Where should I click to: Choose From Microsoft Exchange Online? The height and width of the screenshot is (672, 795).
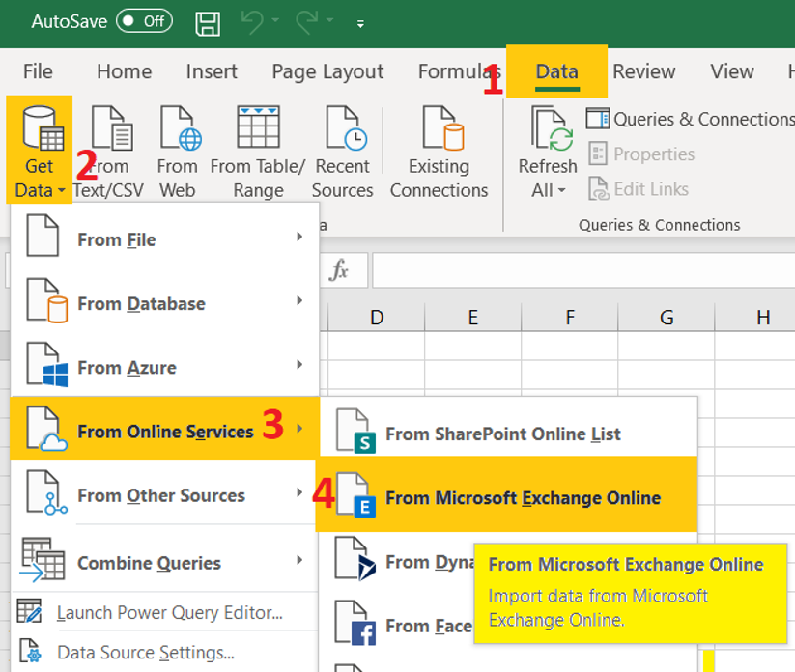click(x=506, y=494)
